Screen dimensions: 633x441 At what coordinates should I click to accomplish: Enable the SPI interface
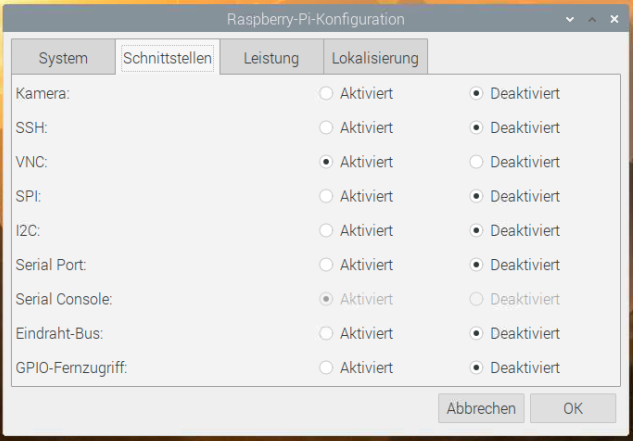point(326,196)
